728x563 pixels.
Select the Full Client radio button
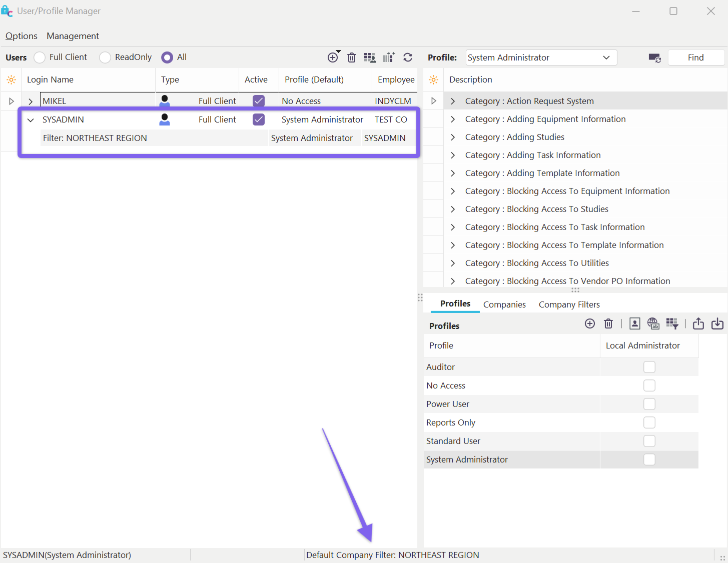pos(40,57)
